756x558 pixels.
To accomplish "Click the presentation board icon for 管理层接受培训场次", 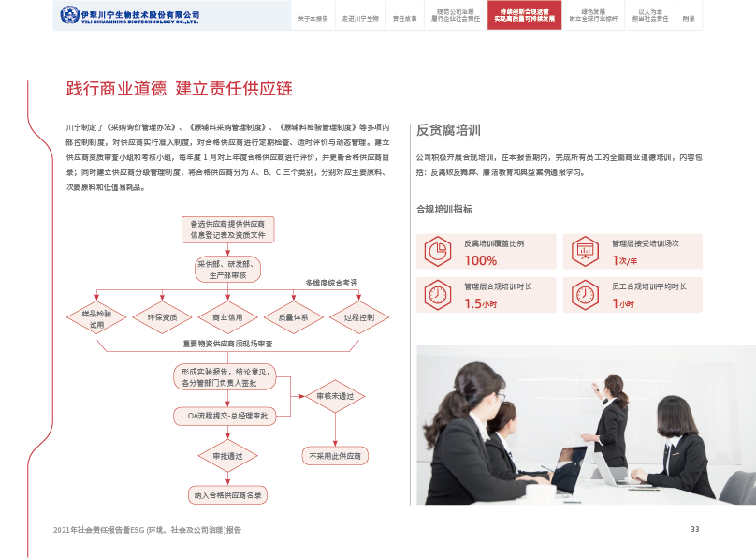I will [x=585, y=250].
